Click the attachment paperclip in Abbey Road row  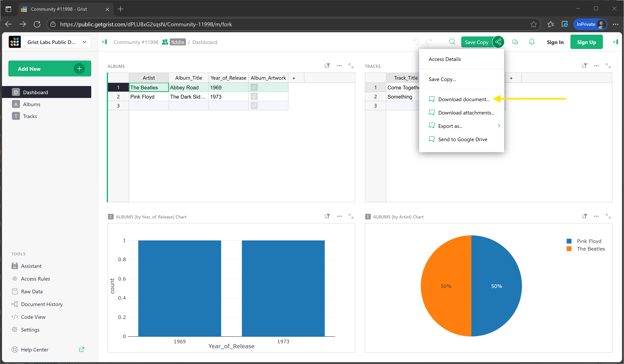coord(254,87)
